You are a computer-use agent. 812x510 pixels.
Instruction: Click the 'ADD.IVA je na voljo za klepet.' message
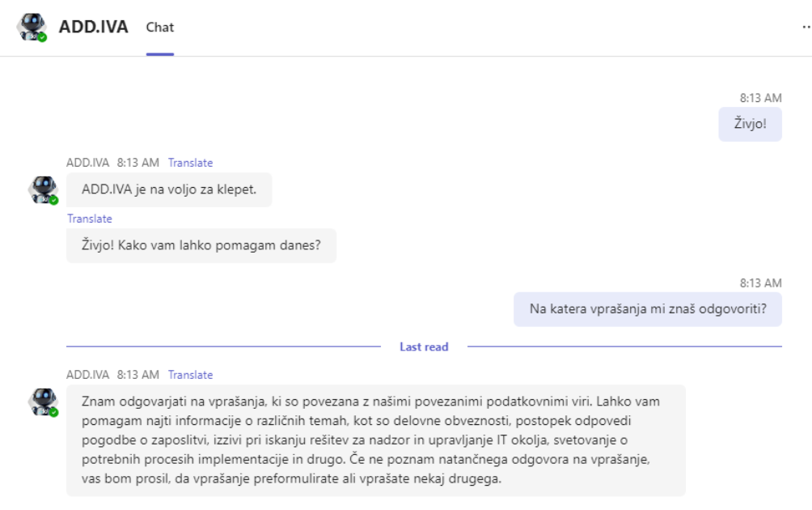click(x=169, y=189)
